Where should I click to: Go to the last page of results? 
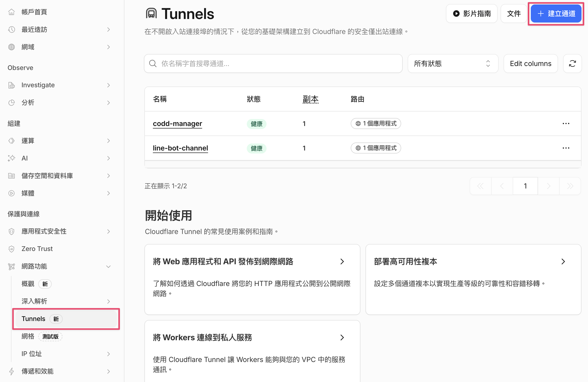570,186
